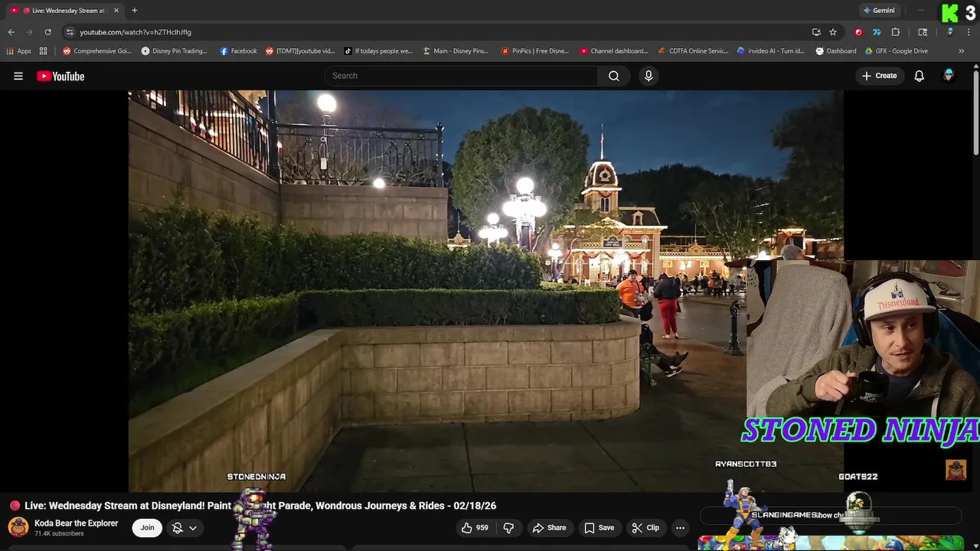Click the magnifier search button
This screenshot has width=980, height=551.
[x=614, y=76]
